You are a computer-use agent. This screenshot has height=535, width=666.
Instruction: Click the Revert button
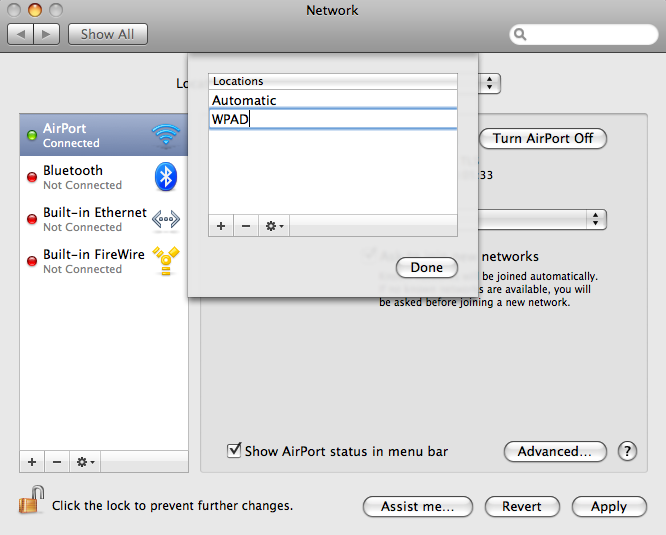click(522, 506)
